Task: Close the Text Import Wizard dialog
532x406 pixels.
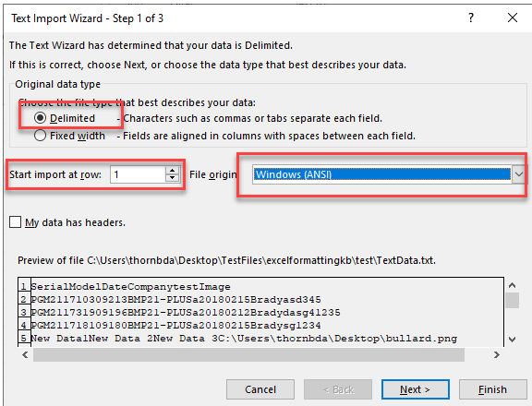Action: tap(513, 18)
